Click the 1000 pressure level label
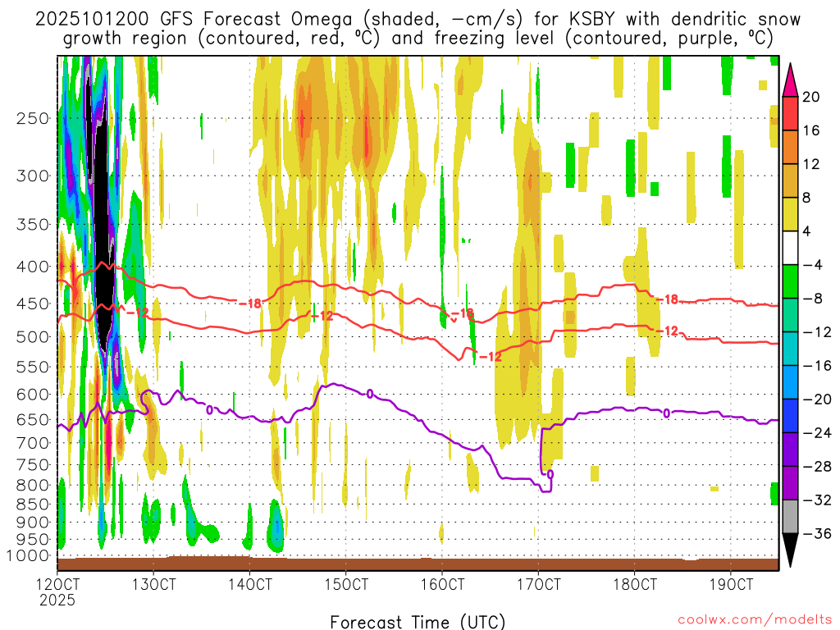 28,556
